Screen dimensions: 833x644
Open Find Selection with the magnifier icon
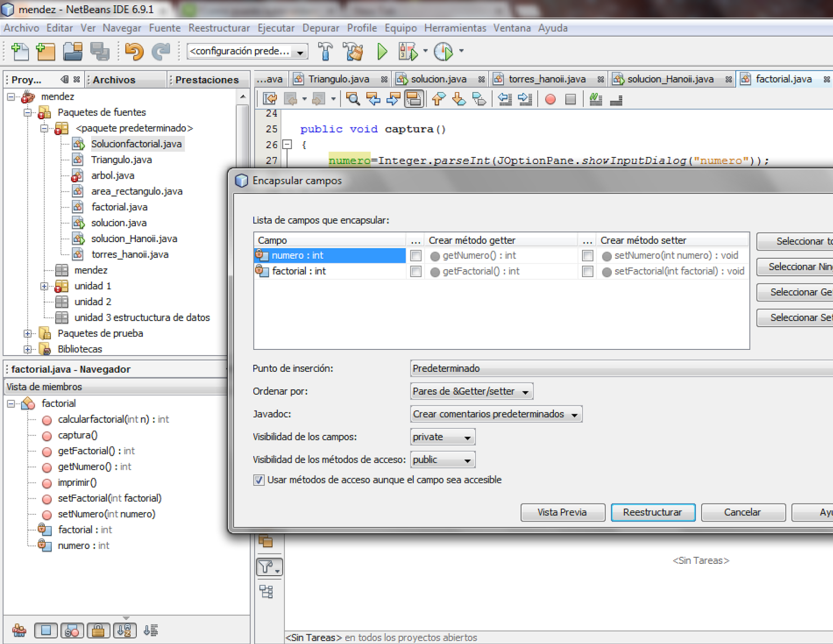tap(354, 99)
